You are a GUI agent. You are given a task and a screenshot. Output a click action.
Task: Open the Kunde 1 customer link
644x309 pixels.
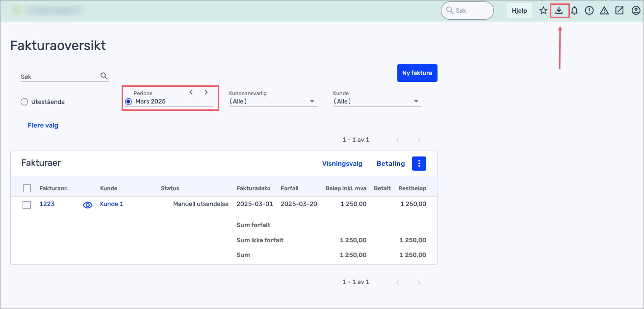(112, 204)
